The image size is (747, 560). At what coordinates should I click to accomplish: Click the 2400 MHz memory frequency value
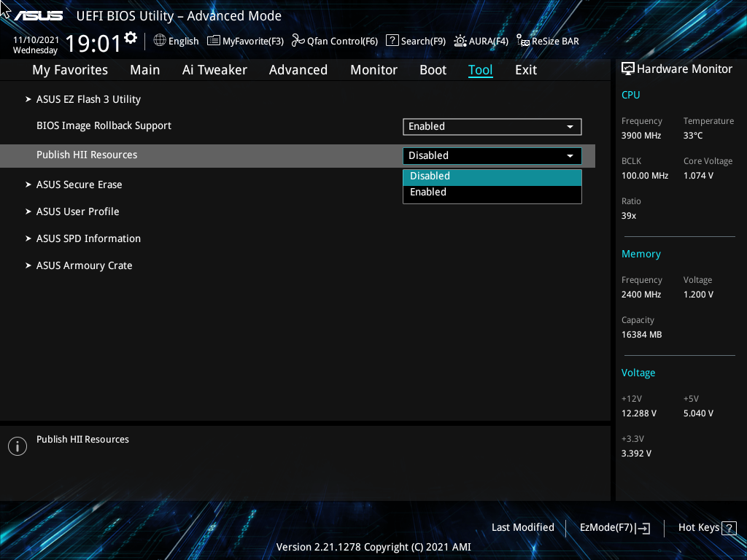640,295
